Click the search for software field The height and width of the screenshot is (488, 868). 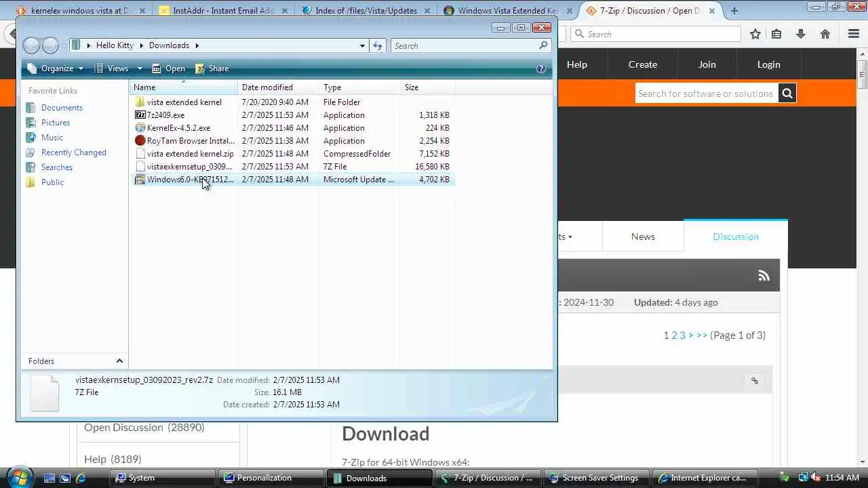point(706,94)
